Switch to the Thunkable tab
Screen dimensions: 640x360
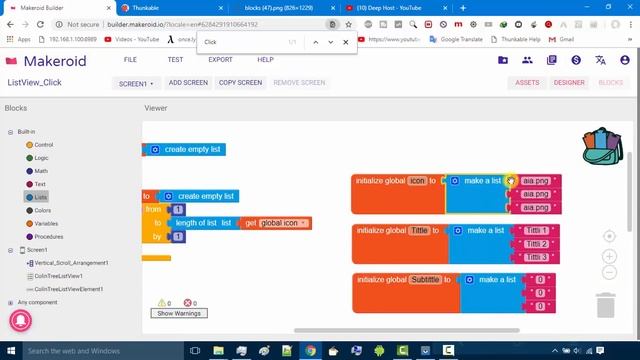click(171, 8)
